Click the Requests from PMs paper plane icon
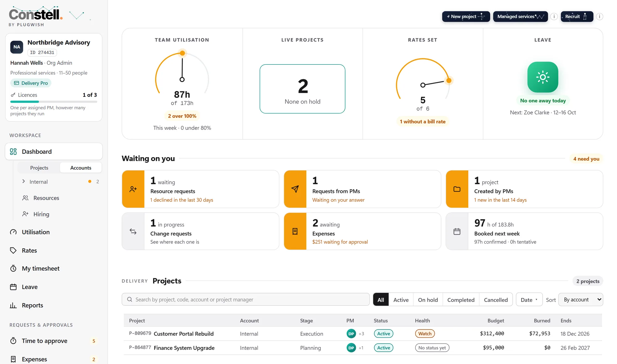This screenshot has height=364, width=617. [x=295, y=189]
